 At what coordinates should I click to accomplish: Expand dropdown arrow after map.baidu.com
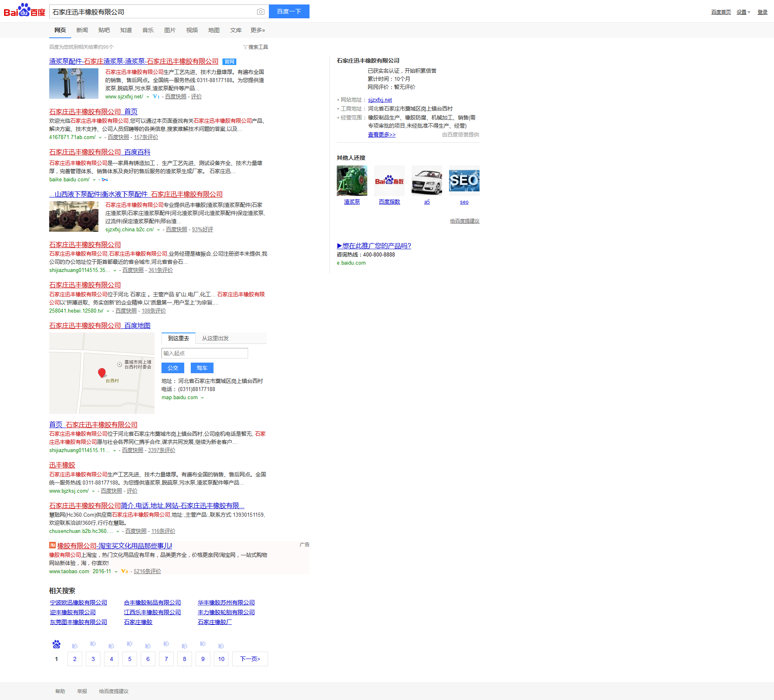click(202, 398)
